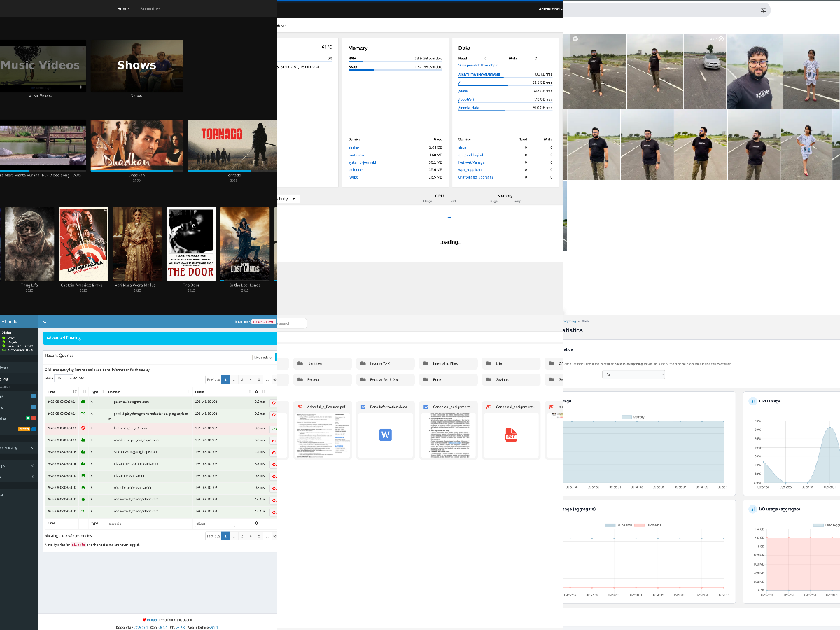Click the PDF file icon beside the Ashutosh Resume title
Screen dimensions: 840x630
click(x=300, y=406)
